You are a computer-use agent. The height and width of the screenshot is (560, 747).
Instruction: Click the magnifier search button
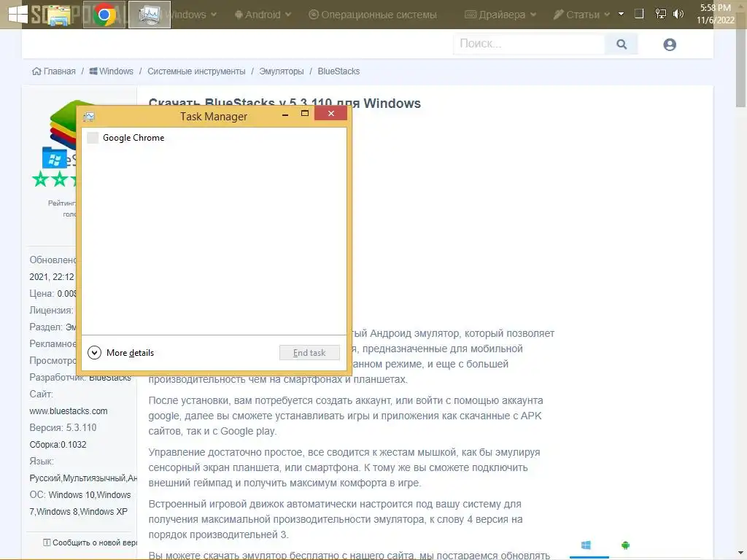622,44
